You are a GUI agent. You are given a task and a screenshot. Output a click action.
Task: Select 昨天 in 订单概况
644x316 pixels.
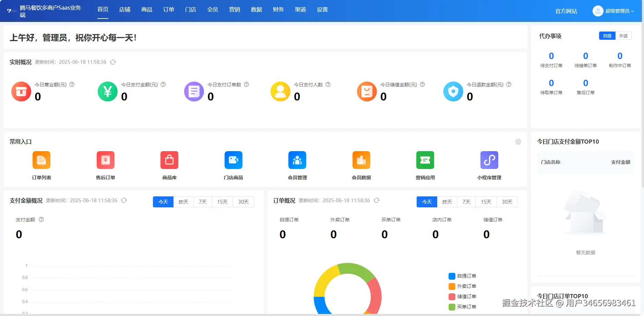(447, 202)
